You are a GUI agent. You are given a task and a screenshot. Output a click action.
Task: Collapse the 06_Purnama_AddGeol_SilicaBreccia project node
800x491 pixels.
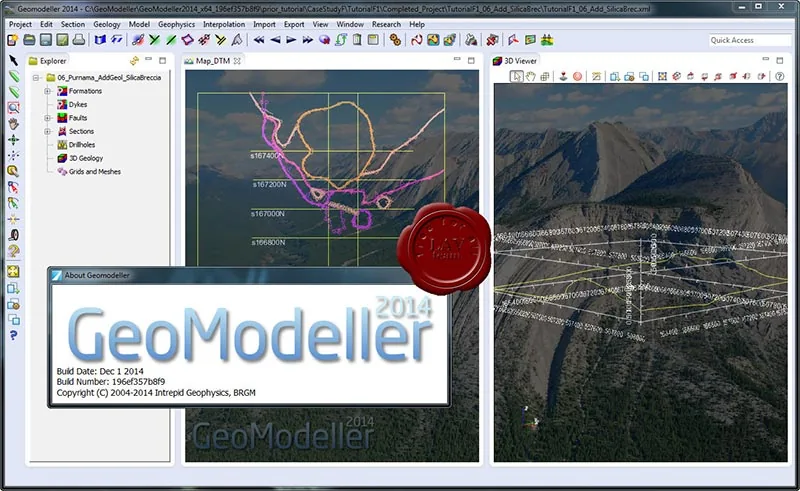tap(36, 78)
